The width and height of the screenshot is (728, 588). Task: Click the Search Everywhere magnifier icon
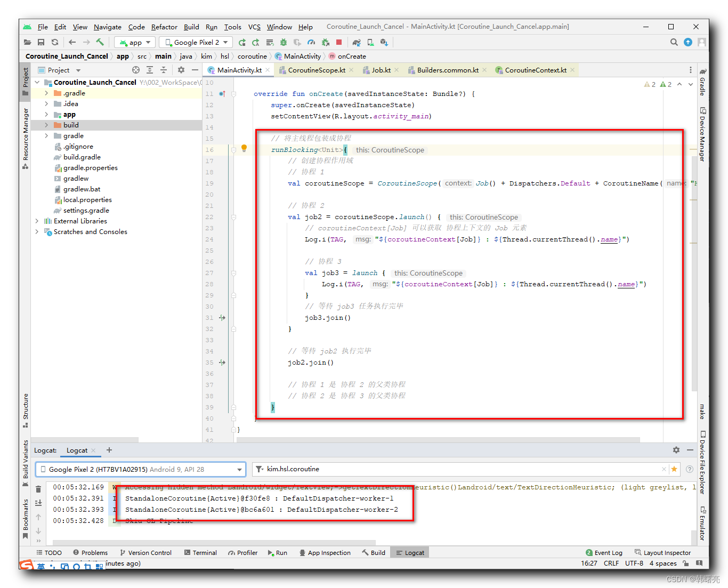(674, 42)
